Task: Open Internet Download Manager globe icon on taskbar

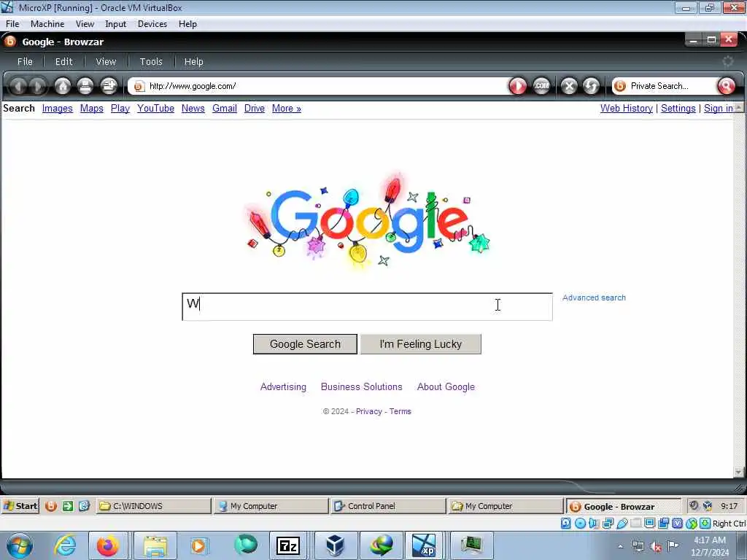Action: click(382, 545)
